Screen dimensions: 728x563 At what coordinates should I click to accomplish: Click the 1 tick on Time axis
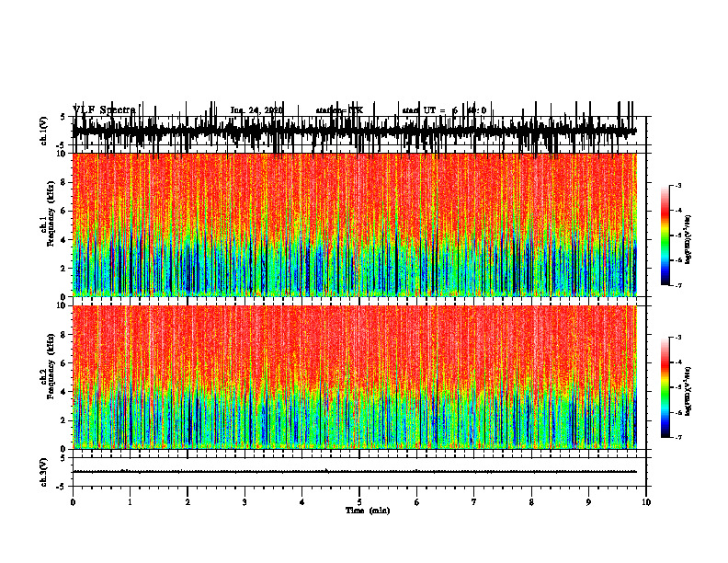(x=130, y=502)
